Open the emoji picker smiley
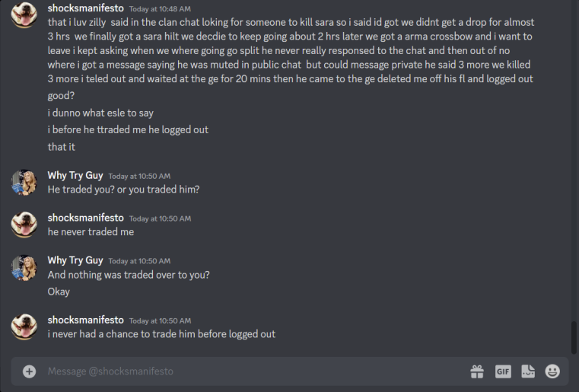579x392 pixels. [552, 371]
